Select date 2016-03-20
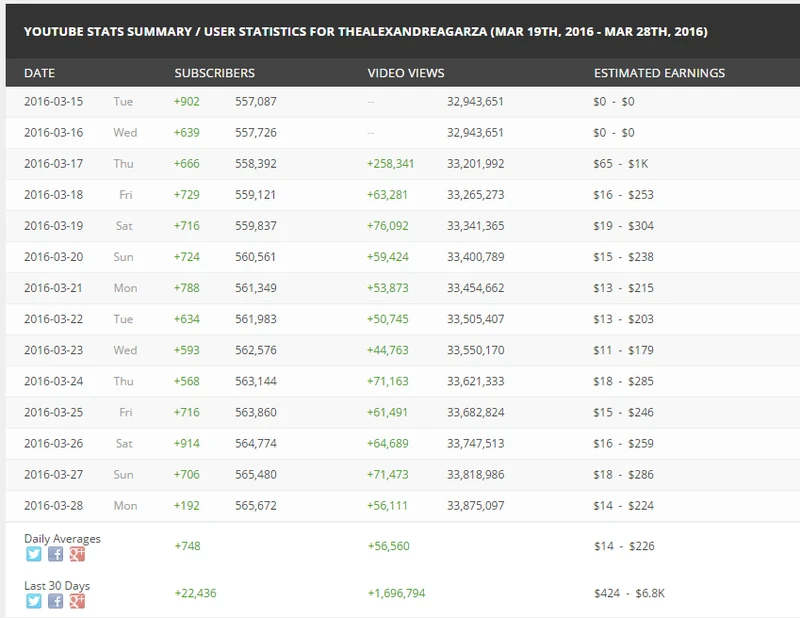800x618 pixels. click(x=54, y=257)
